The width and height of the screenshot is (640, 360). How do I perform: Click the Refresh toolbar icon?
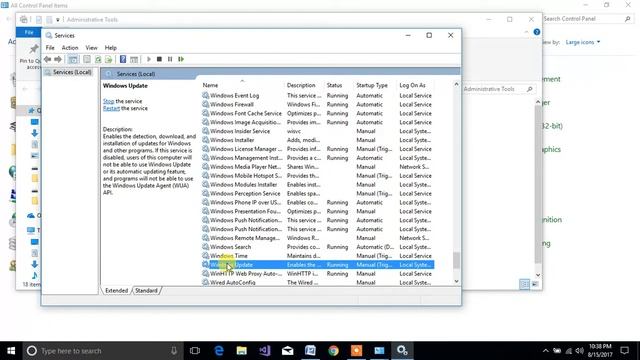[98, 59]
